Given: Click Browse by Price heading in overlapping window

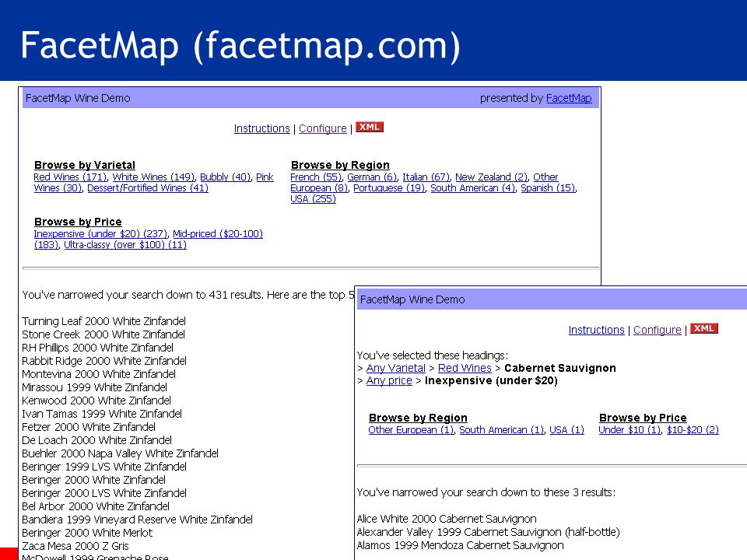Looking at the screenshot, I should tap(643, 418).
